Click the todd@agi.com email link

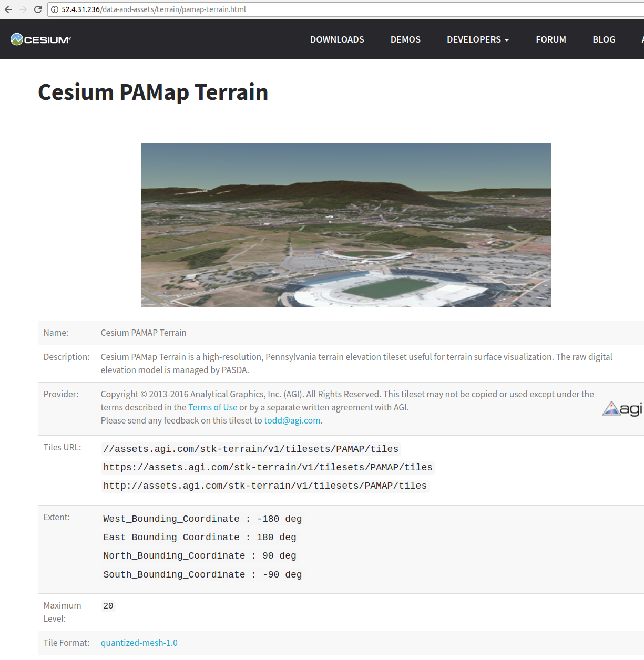(292, 420)
